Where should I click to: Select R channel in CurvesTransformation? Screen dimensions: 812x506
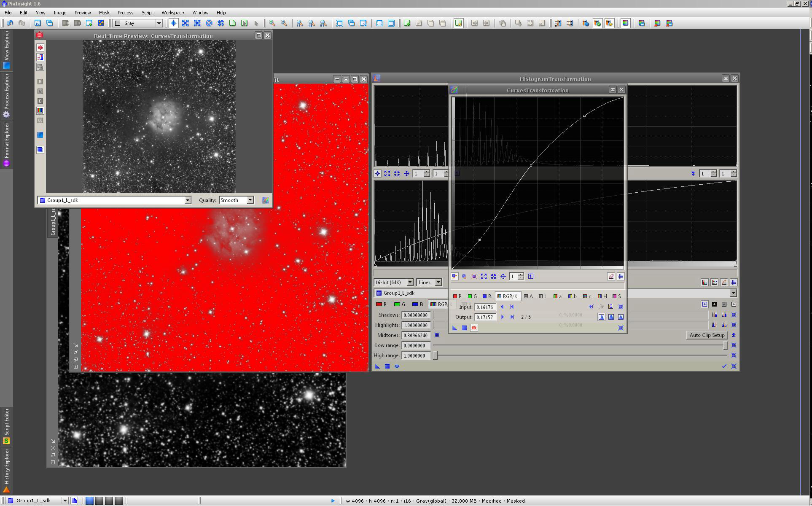(457, 296)
